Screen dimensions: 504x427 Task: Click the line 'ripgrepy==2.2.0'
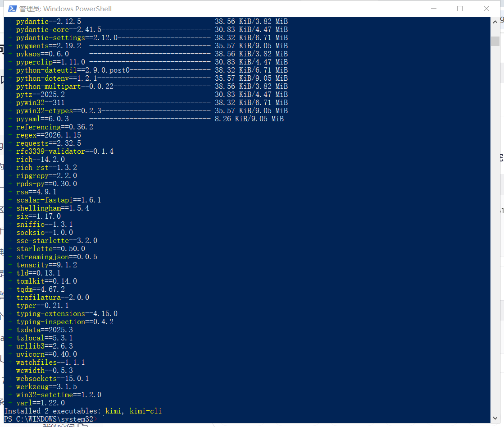[46, 176]
